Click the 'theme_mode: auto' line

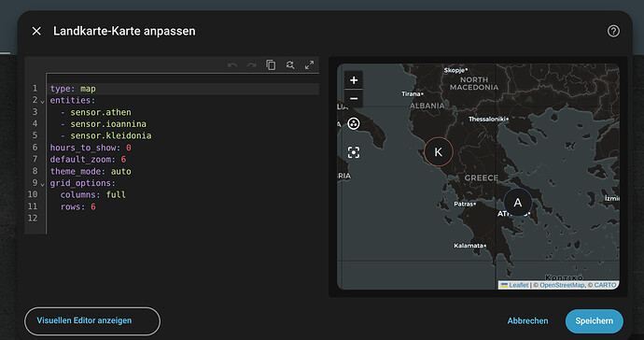coord(182,171)
